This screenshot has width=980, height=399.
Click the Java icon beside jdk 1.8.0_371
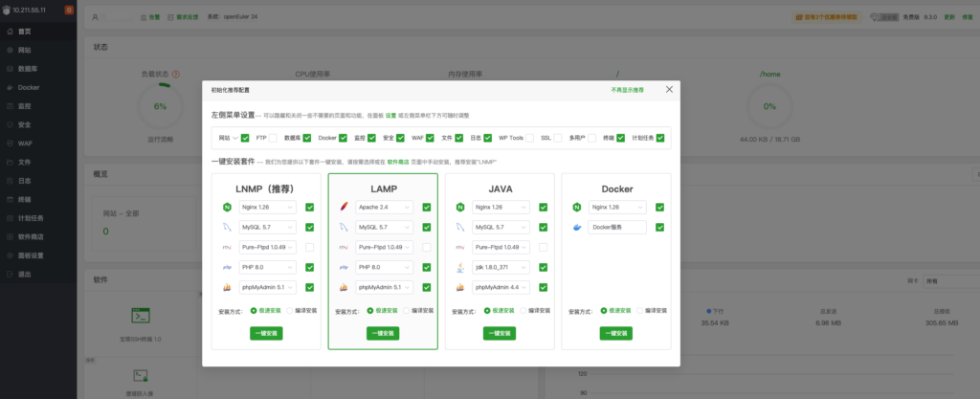coord(460,267)
